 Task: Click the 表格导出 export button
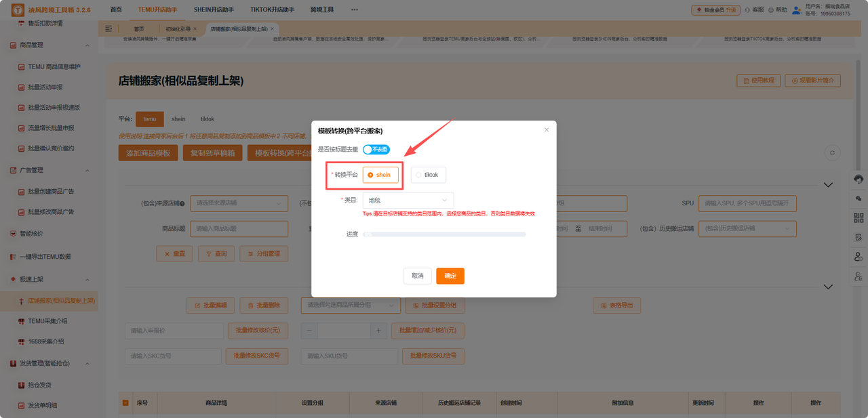click(616, 306)
